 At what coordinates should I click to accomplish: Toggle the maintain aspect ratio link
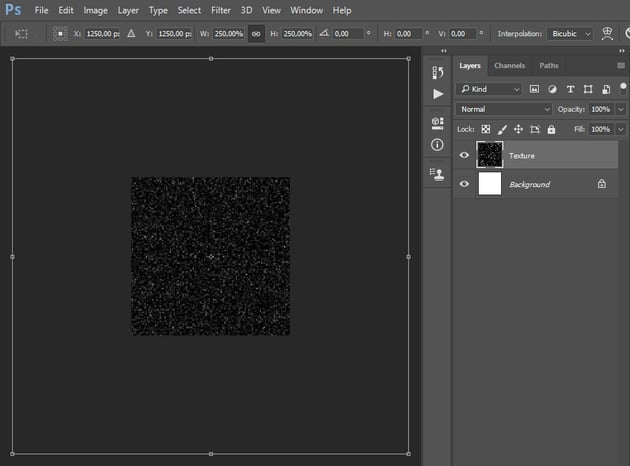pyautogui.click(x=255, y=33)
